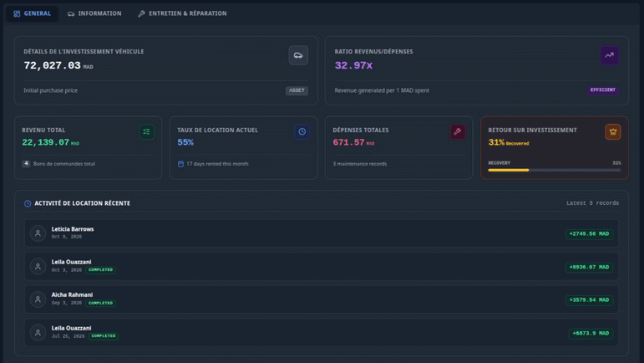The image size is (644, 363).
Task: Click the crown icon in Retour sur Investissement card
Action: click(x=613, y=132)
